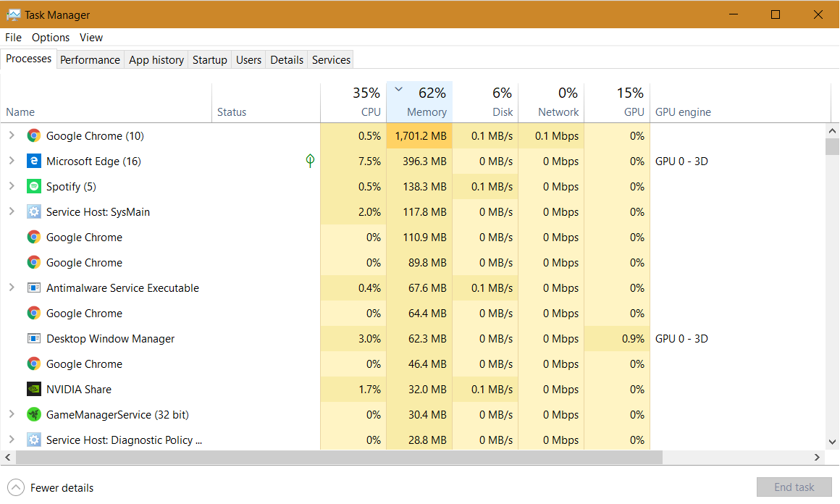Sort by the Network column header

[x=551, y=103]
